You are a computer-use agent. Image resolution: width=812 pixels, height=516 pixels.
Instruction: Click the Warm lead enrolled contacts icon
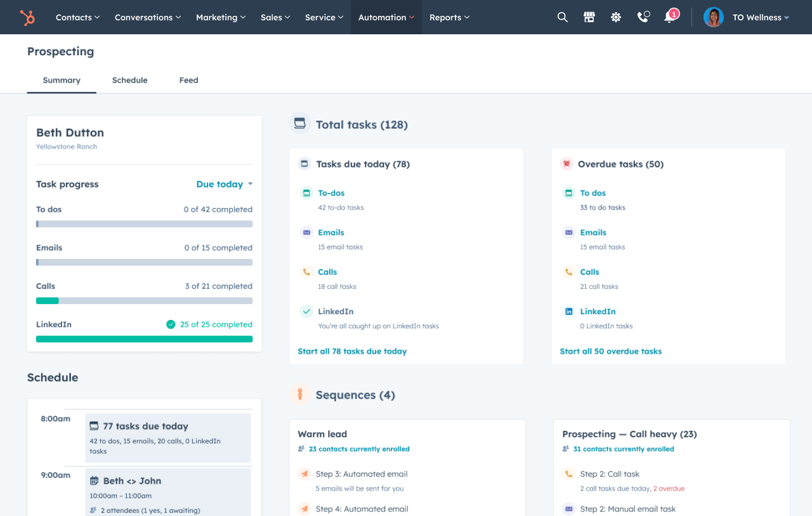(x=299, y=449)
